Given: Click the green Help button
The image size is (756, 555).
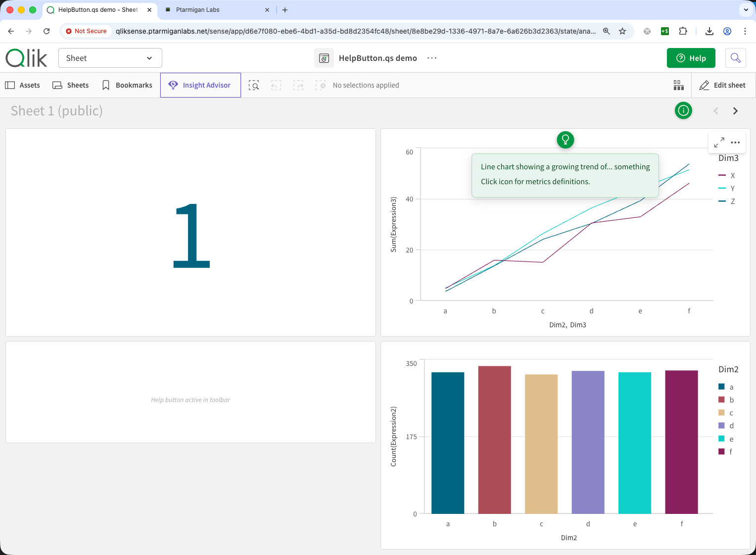Looking at the screenshot, I should (x=691, y=58).
